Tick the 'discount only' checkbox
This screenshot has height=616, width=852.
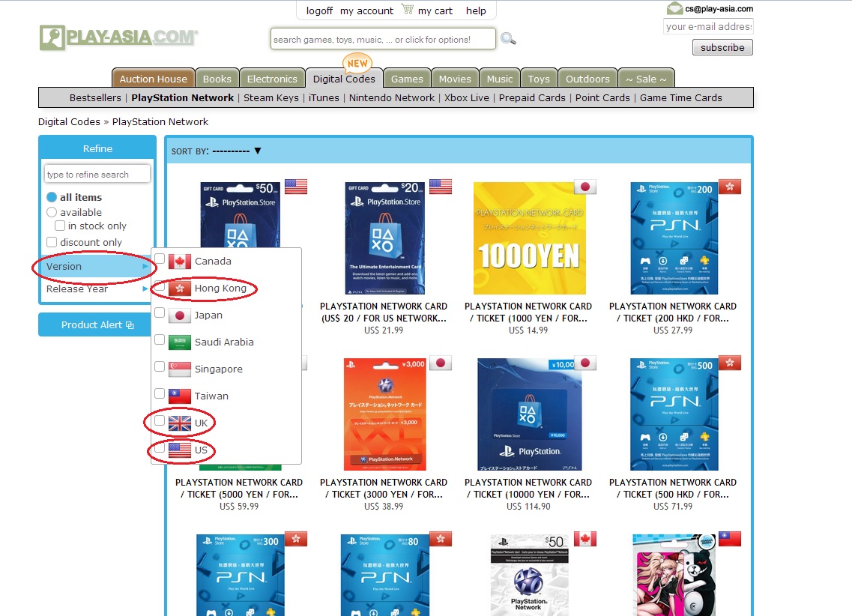pyautogui.click(x=52, y=242)
